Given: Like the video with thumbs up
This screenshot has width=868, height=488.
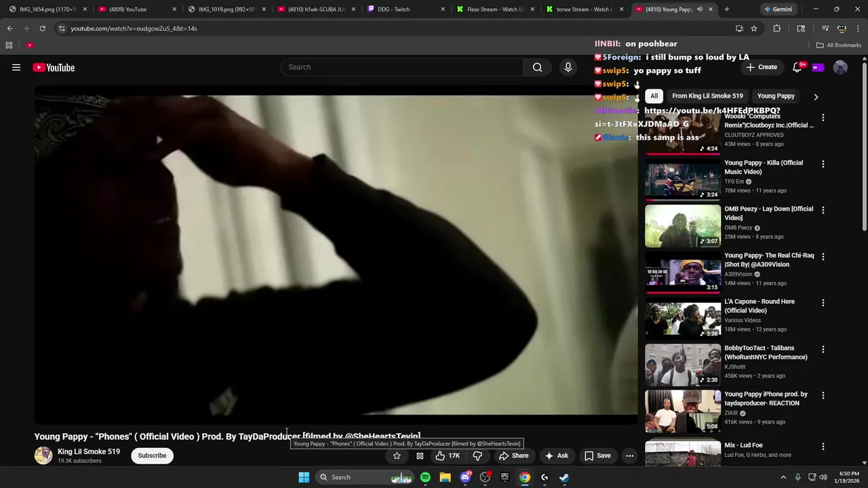Looking at the screenshot, I should click(x=448, y=455).
